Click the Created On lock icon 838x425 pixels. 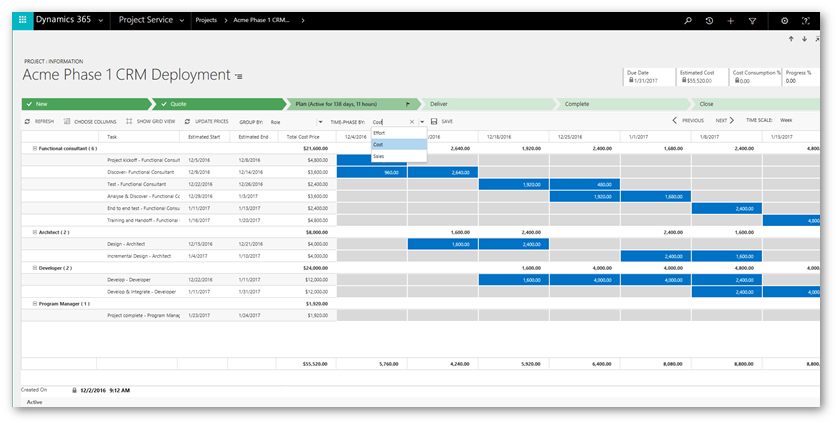click(74, 390)
